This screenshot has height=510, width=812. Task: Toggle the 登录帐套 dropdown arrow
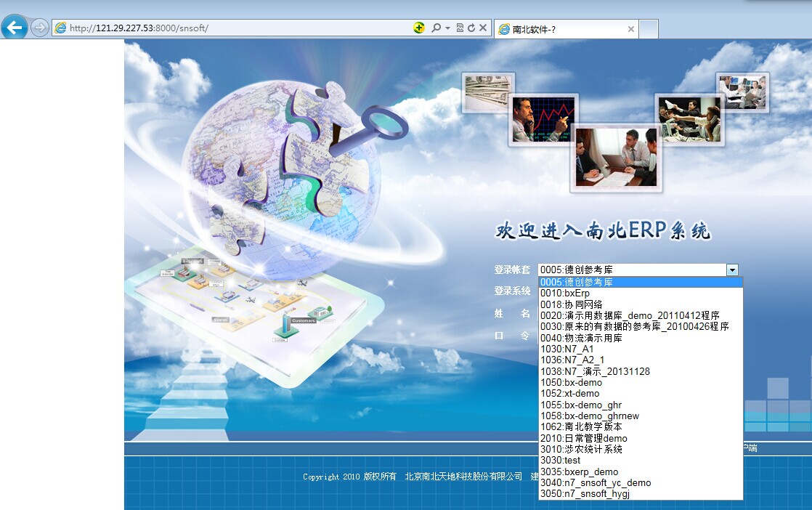[731, 270]
